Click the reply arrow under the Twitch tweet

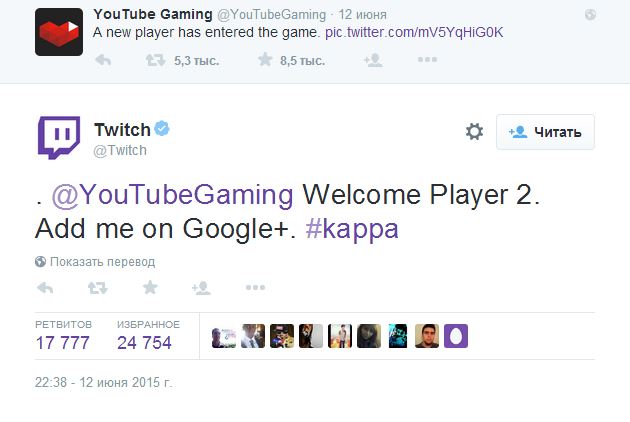coord(45,288)
